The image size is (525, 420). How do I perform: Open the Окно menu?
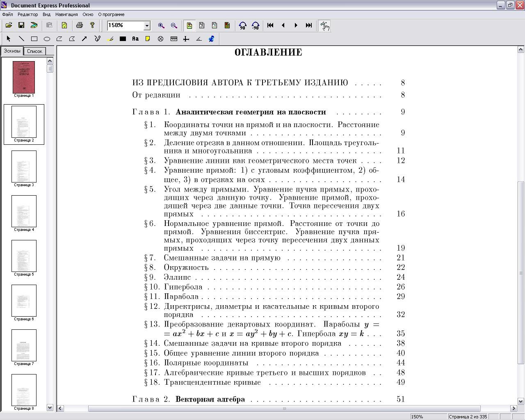click(88, 14)
